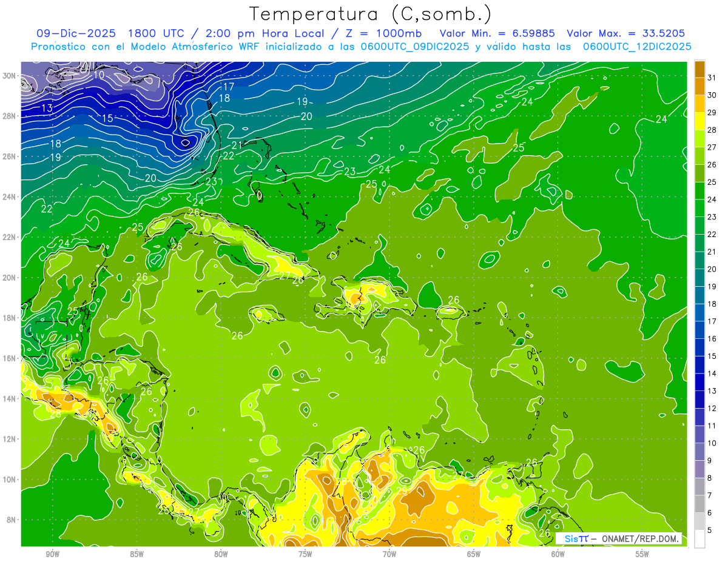Click the '65W' longitude axis label
Image resolution: width=728 pixels, height=562 pixels.
474,554
